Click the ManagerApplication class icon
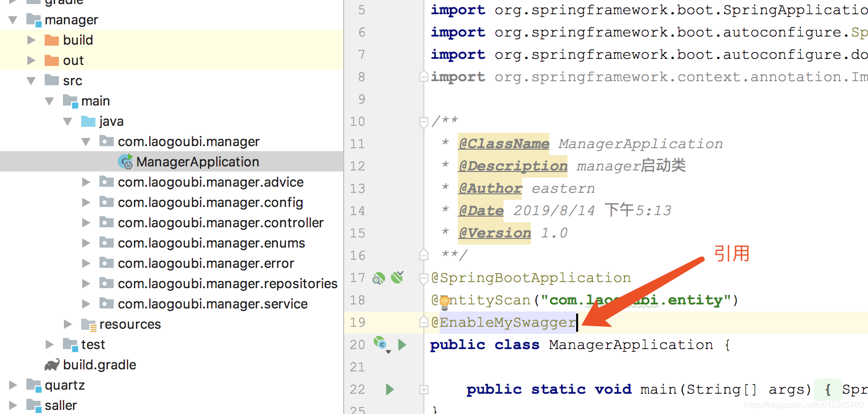868x414 pixels. click(x=125, y=162)
